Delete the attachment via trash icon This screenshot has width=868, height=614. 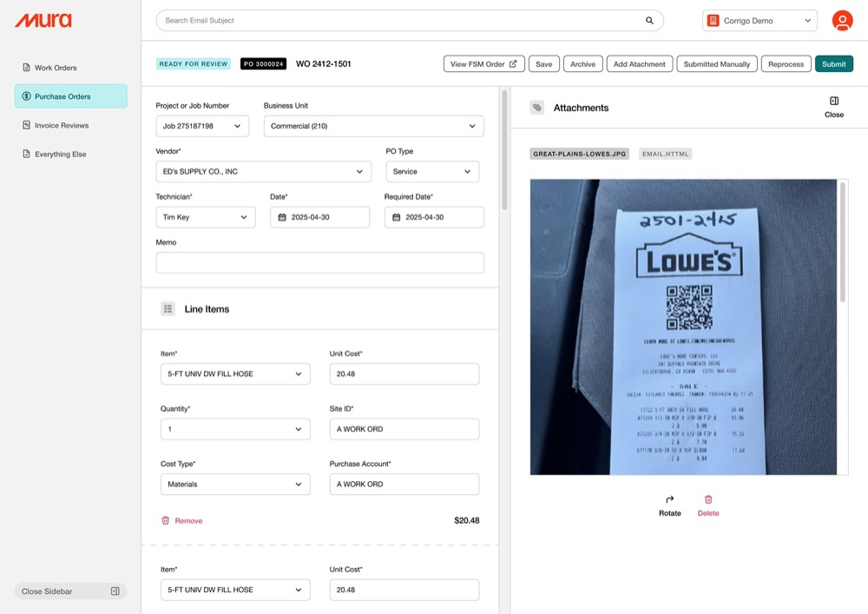[708, 500]
